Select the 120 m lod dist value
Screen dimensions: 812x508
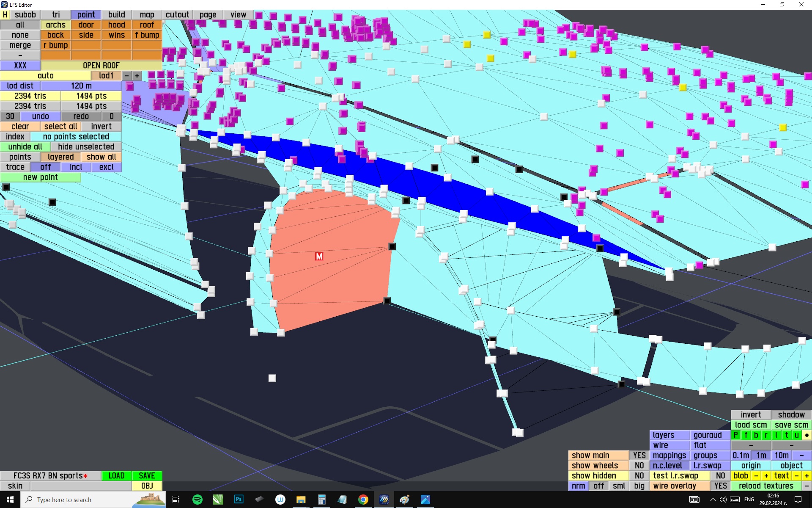point(81,86)
